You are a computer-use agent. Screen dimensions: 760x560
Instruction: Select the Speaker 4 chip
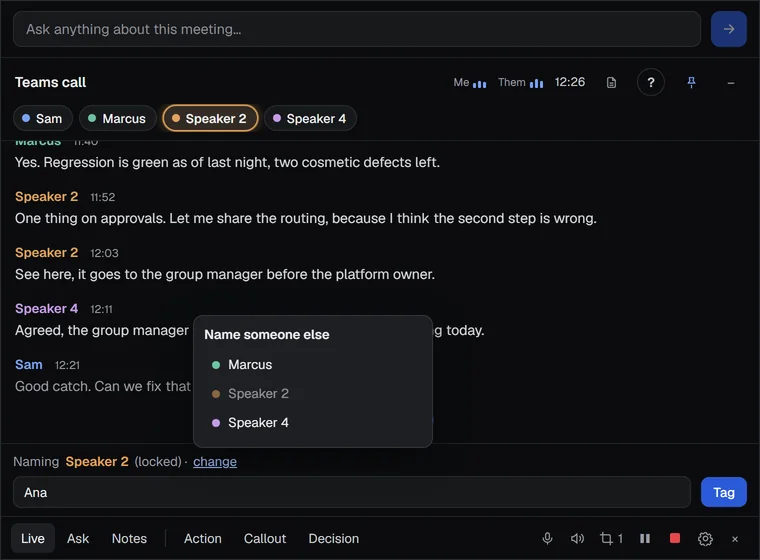[310, 118]
